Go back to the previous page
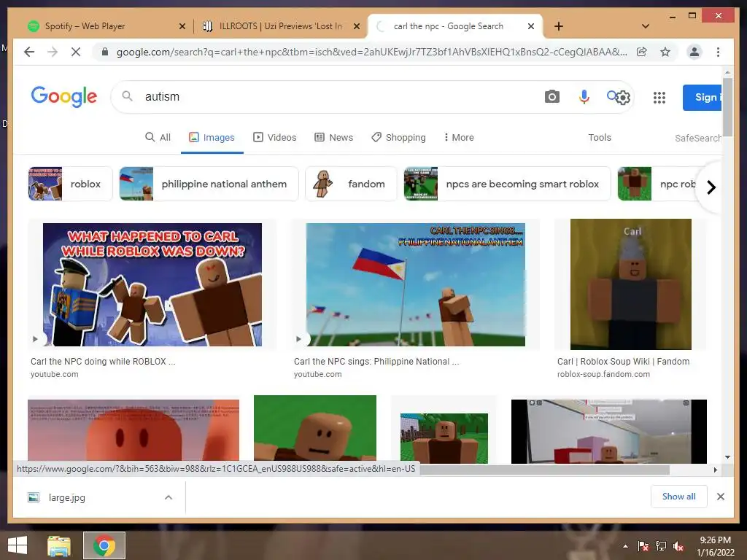The width and height of the screenshot is (747, 560). pyautogui.click(x=29, y=52)
